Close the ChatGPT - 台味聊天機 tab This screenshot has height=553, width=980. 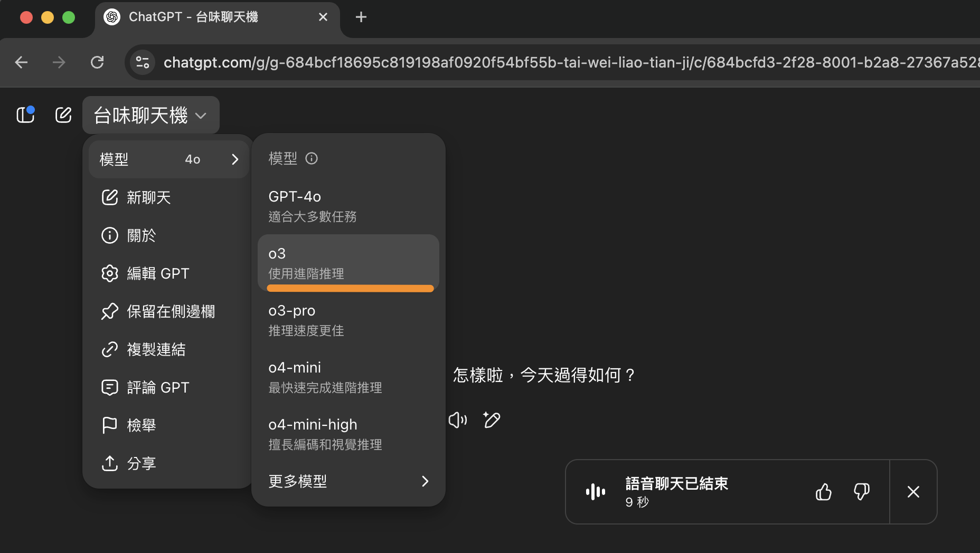point(323,17)
